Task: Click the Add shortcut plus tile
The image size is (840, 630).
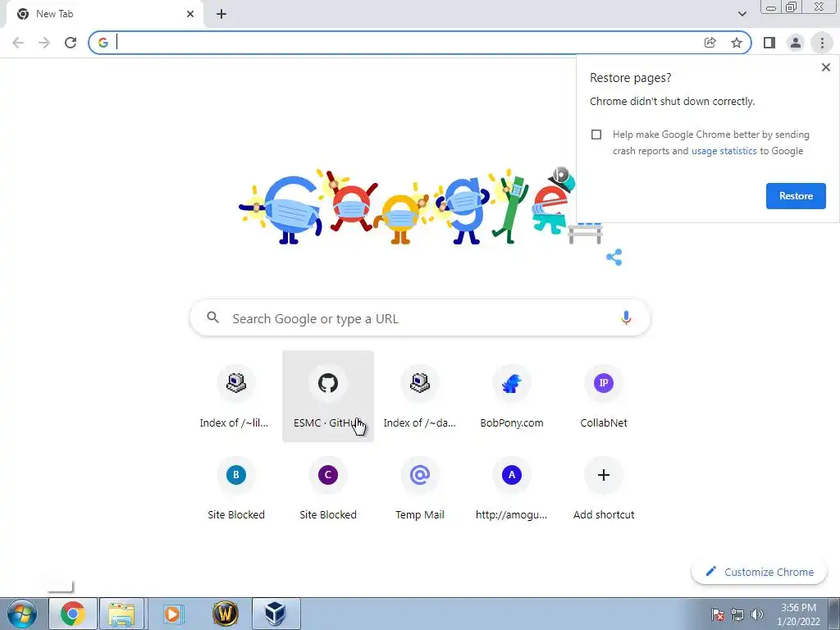Action: [x=603, y=489]
